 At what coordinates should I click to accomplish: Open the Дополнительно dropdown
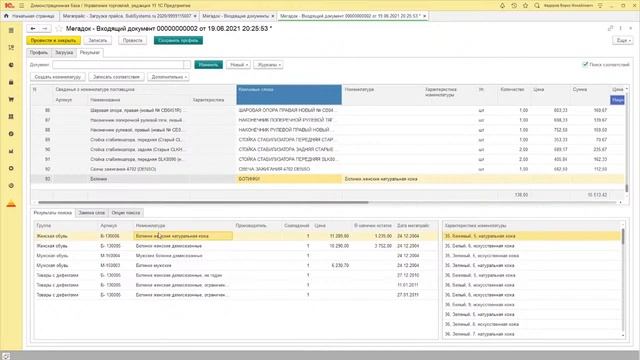[168, 77]
